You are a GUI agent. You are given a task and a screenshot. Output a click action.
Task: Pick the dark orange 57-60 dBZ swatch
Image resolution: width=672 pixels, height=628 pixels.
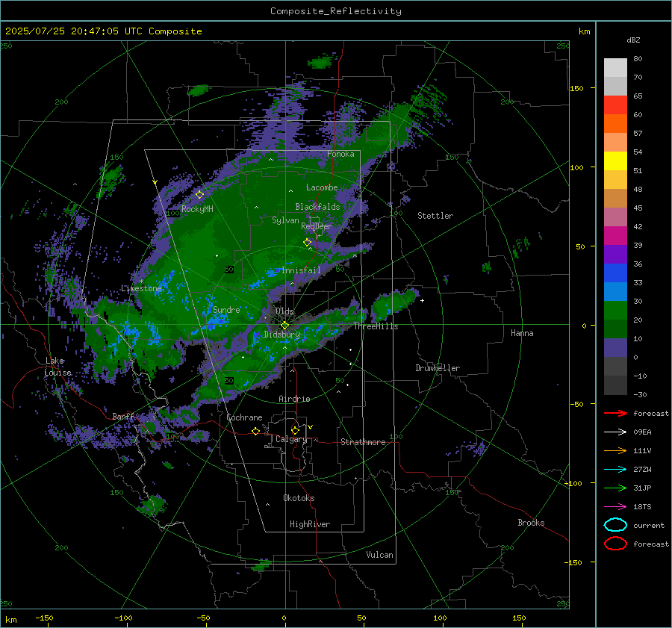point(615,124)
